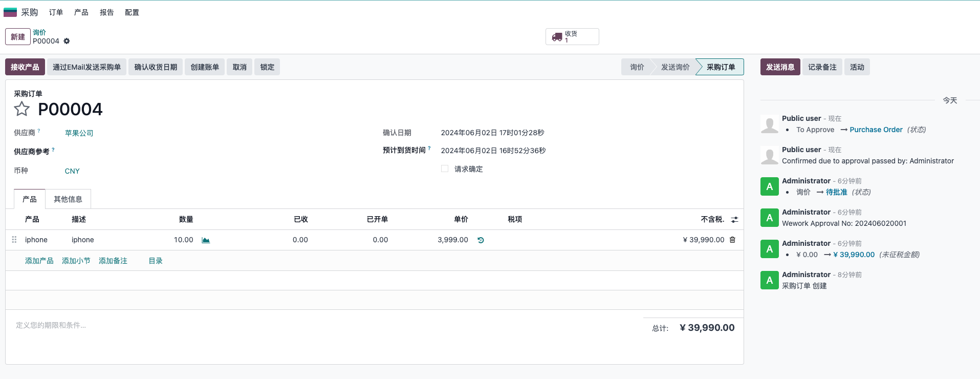Select the 询价 status stage
The height and width of the screenshot is (379, 980).
tap(637, 67)
